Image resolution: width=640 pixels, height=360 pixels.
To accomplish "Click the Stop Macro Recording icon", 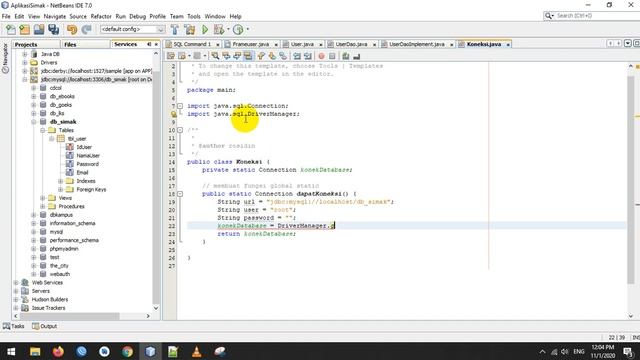I will point(332,56).
